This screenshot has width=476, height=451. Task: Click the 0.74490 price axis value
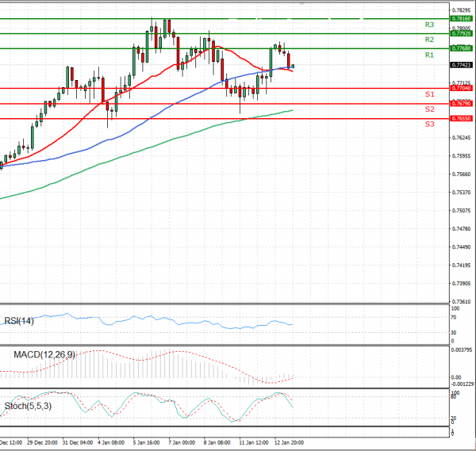tap(462, 247)
